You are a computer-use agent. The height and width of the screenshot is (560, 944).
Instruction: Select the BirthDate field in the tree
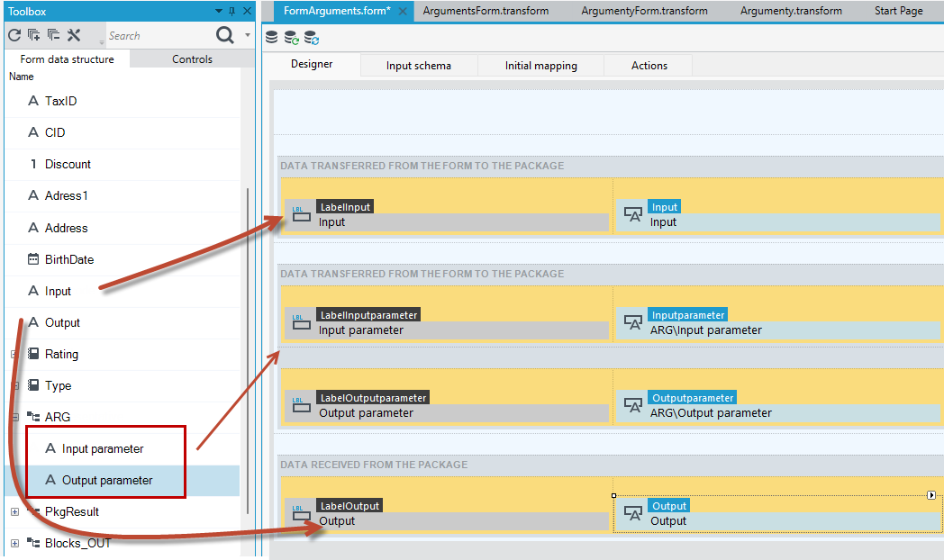69,260
